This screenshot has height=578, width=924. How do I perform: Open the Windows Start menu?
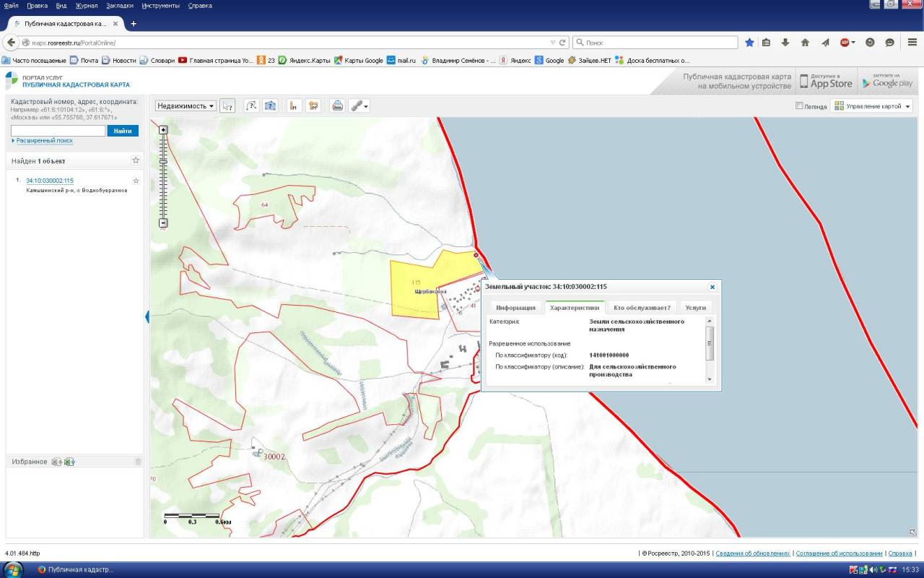click(x=13, y=569)
